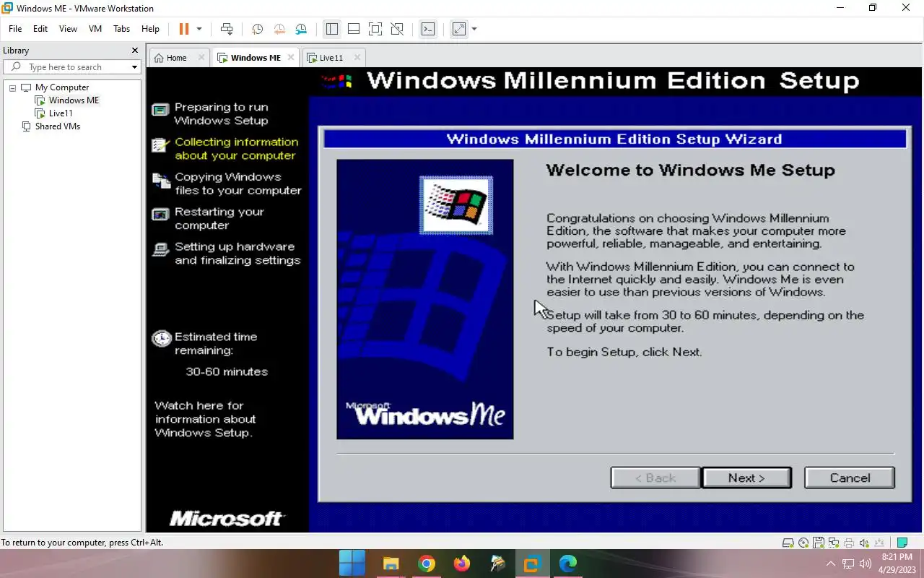
Task: Click the Setting up hardware step icon
Action: pyautogui.click(x=160, y=250)
